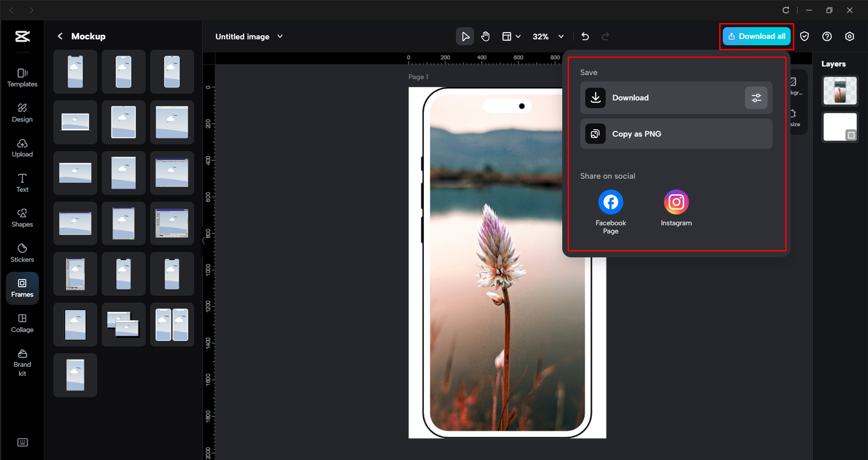This screenshot has width=868, height=460.
Task: Open the help question mark icon
Action: [x=827, y=37]
